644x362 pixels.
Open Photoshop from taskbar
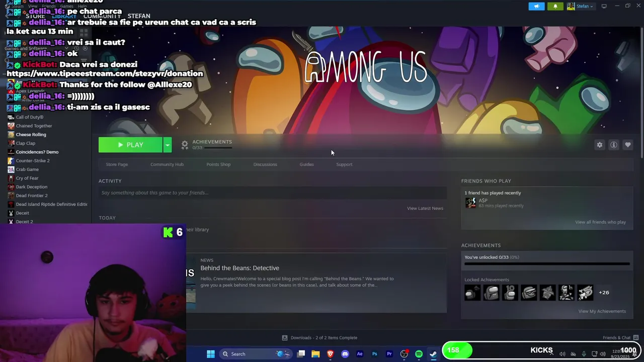click(374, 354)
